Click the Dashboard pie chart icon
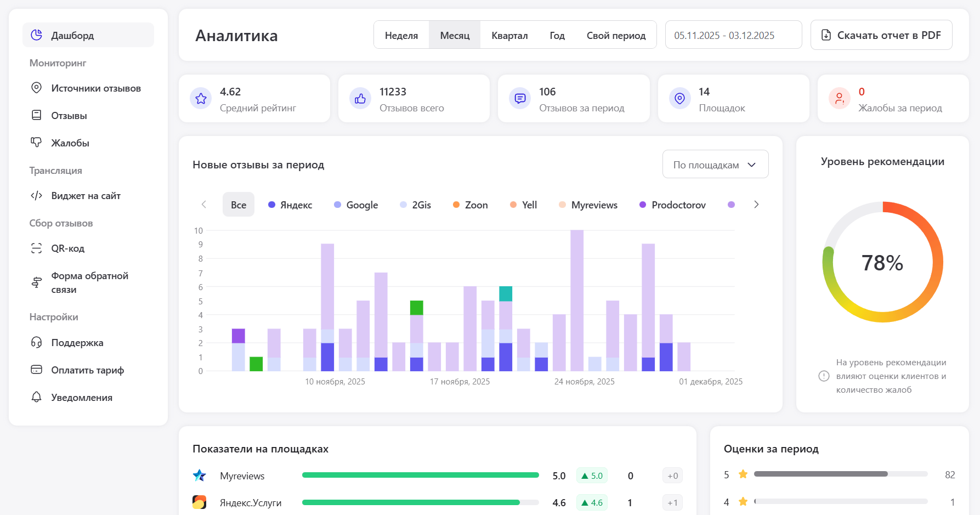 (36, 35)
